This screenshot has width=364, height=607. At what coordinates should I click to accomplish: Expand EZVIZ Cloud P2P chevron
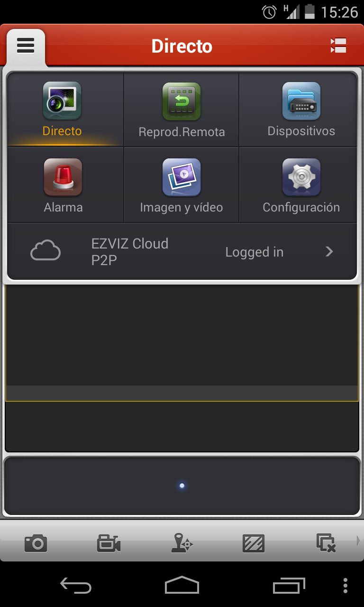(x=329, y=252)
